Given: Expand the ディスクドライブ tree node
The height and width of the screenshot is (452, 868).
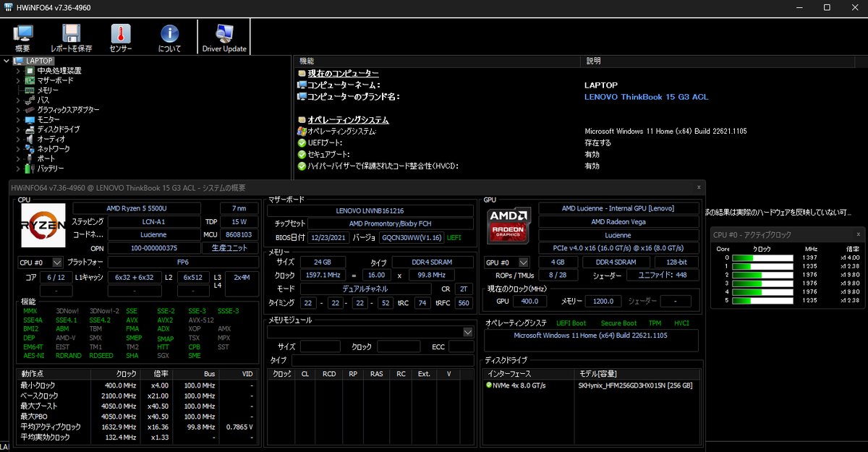Looking at the screenshot, I should [18, 129].
